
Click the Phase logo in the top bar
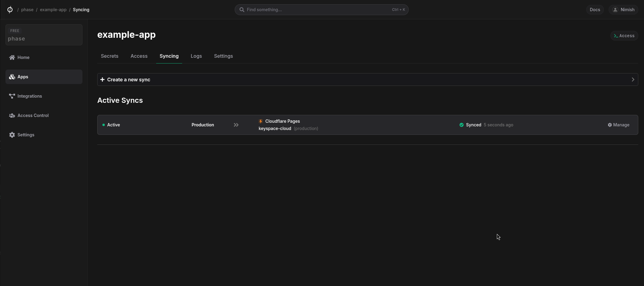coord(10,9)
